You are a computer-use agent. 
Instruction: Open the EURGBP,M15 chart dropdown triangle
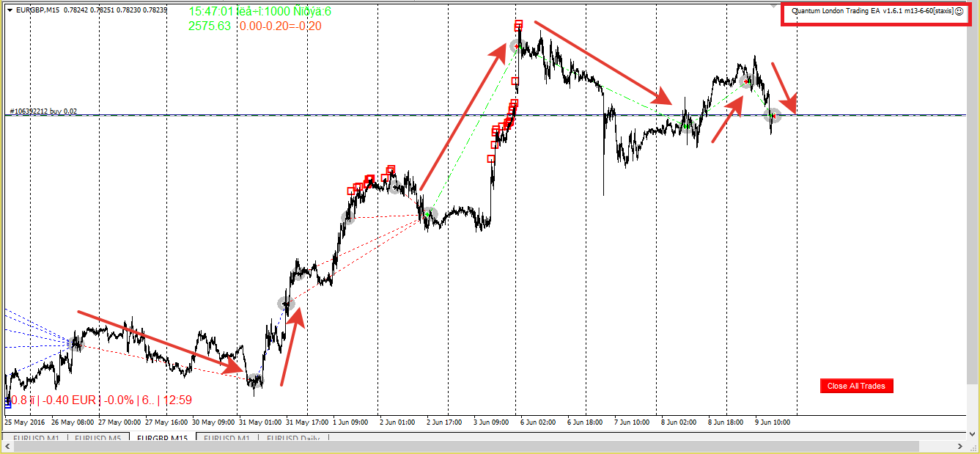click(10, 10)
